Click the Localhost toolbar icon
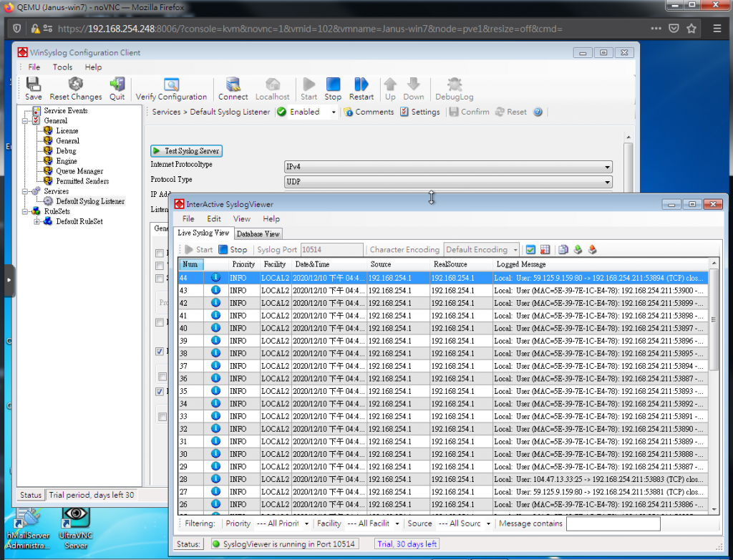This screenshot has width=733, height=560. point(273,85)
